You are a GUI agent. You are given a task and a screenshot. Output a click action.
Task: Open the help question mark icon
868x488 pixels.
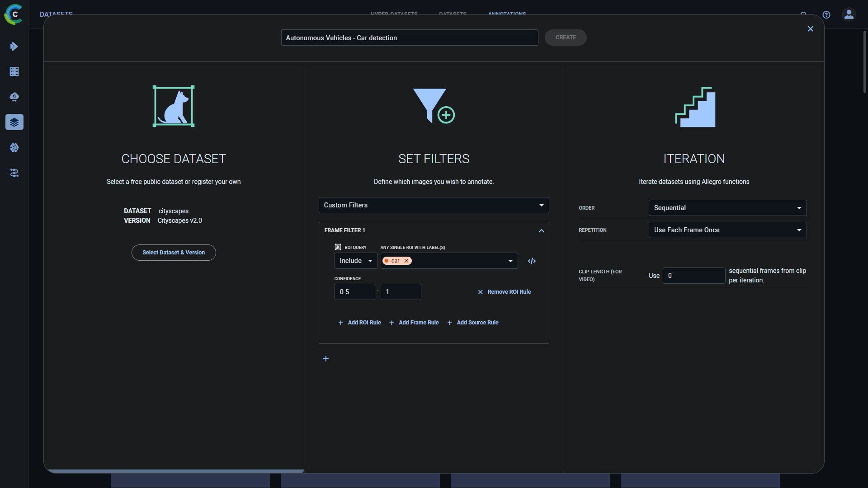pos(826,14)
